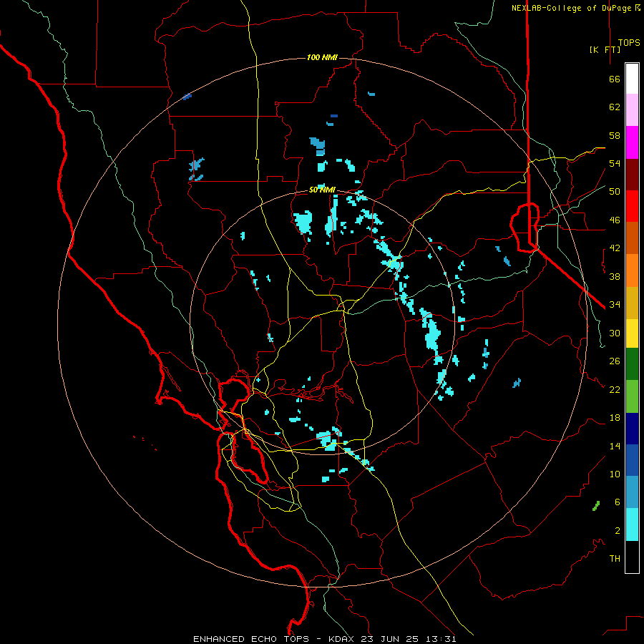Pick the gold mustard legend swatch
644x644 pixels.
pyautogui.click(x=632, y=303)
